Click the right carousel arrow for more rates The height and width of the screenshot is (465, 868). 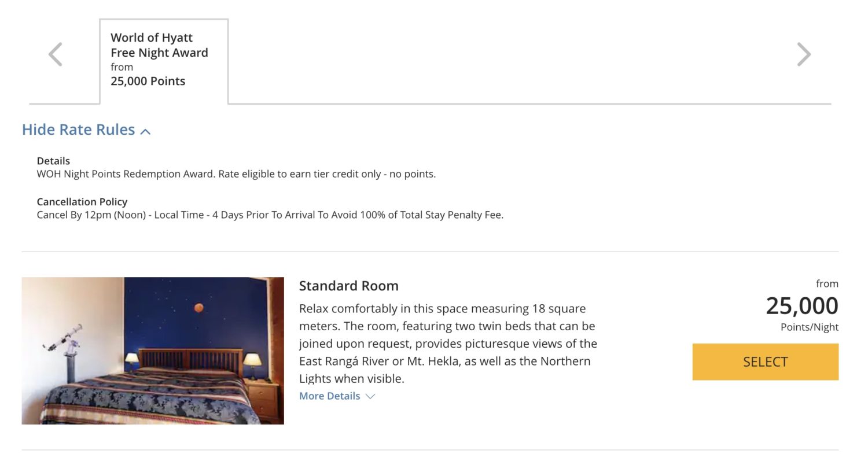point(804,54)
